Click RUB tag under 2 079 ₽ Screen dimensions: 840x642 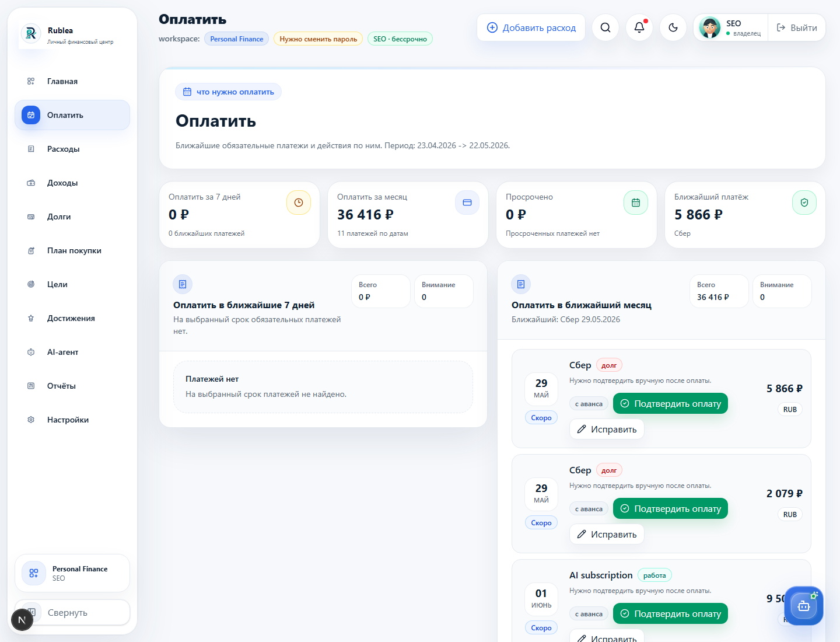(790, 515)
